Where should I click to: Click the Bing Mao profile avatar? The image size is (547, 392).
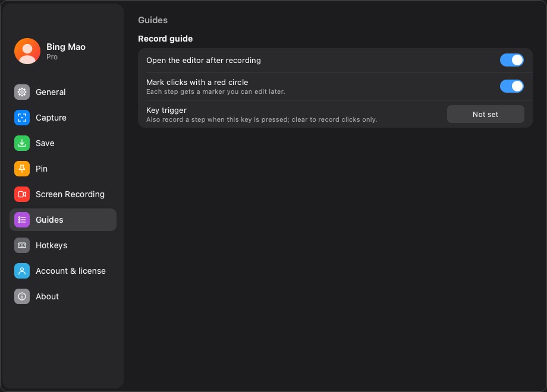tap(27, 51)
